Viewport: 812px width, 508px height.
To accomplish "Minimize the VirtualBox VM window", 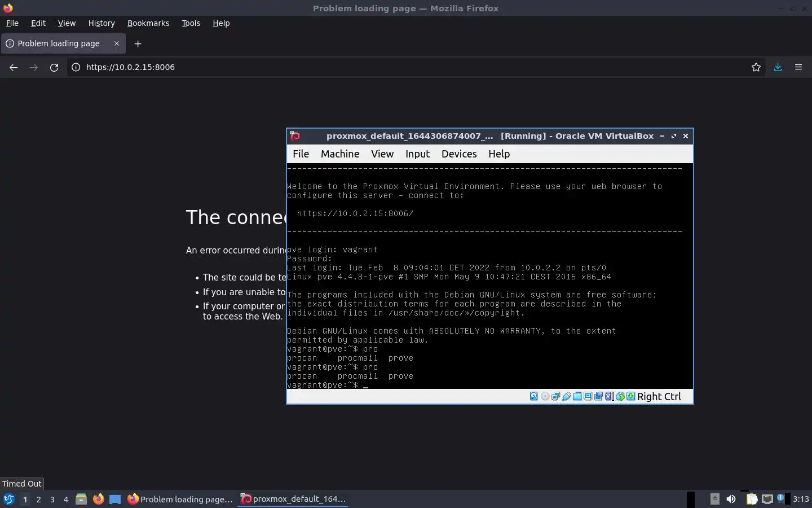I will tap(662, 136).
